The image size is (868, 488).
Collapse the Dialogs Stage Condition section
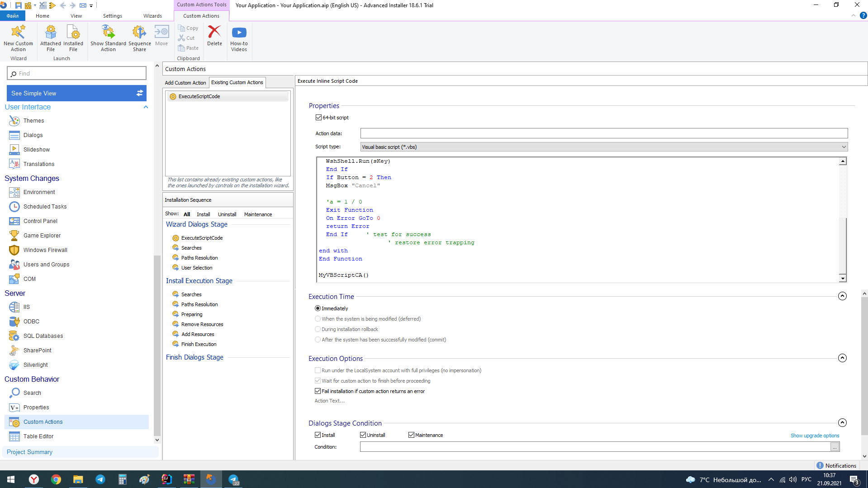(842, 423)
